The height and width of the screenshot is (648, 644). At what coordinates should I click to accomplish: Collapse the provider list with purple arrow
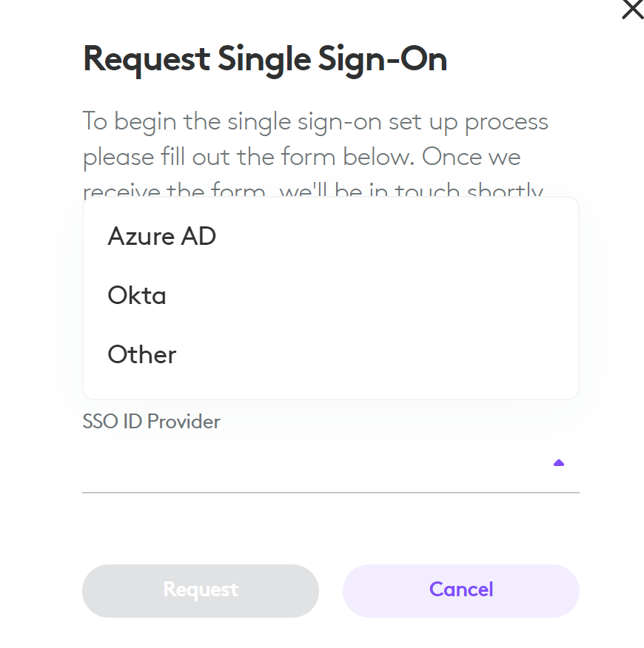pyautogui.click(x=559, y=463)
